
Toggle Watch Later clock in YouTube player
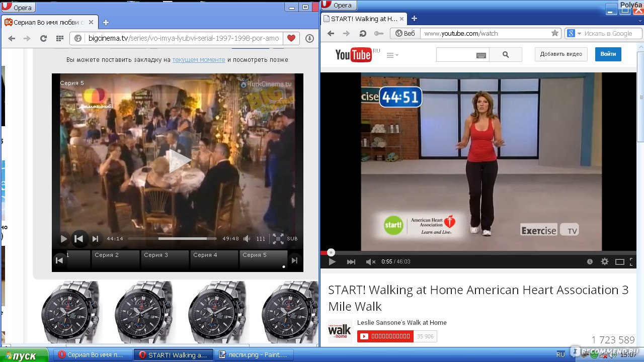(590, 261)
